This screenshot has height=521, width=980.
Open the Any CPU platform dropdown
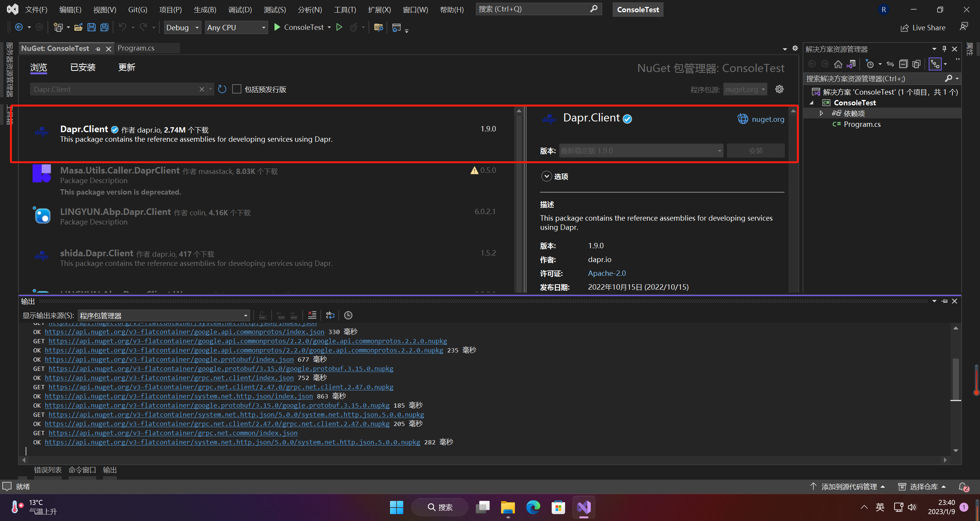click(x=236, y=28)
